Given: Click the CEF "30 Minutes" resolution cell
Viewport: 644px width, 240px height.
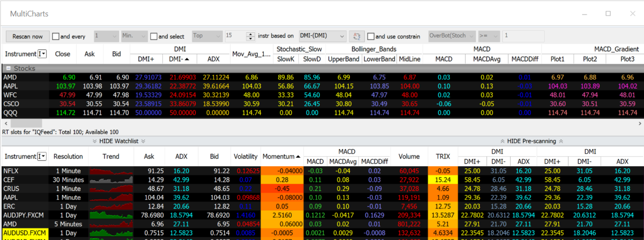Looking at the screenshot, I should pyautogui.click(x=68, y=179).
